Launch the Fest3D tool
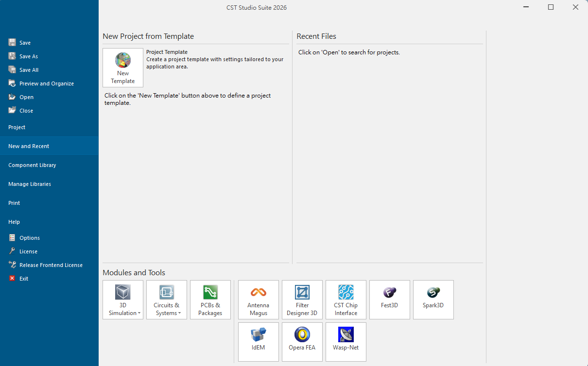Viewport: 588px width, 366px height. point(390,299)
